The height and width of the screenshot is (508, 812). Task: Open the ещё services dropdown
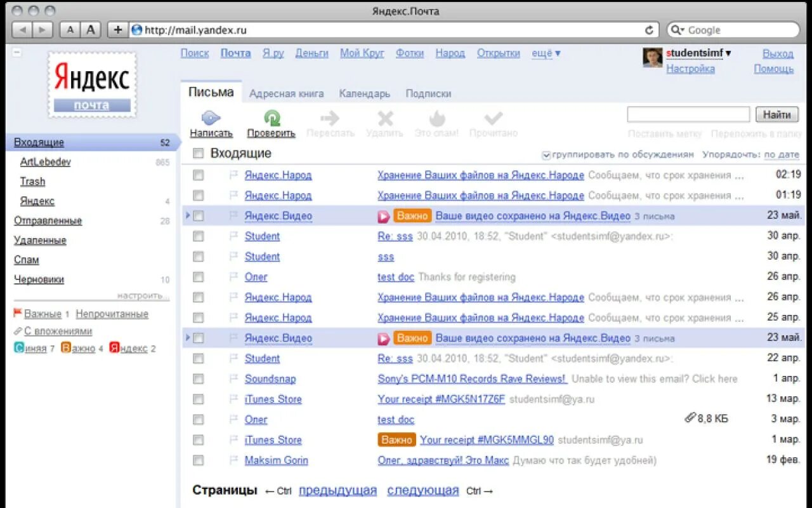(x=546, y=53)
